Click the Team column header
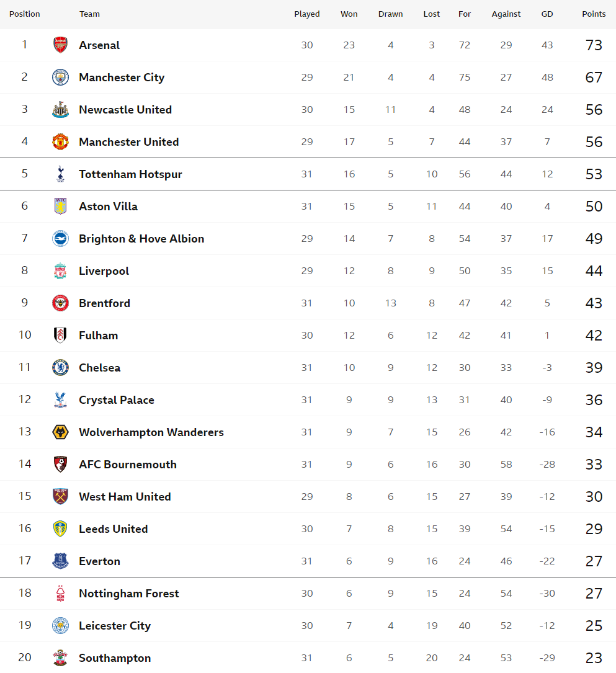The width and height of the screenshot is (616, 673). point(89,14)
